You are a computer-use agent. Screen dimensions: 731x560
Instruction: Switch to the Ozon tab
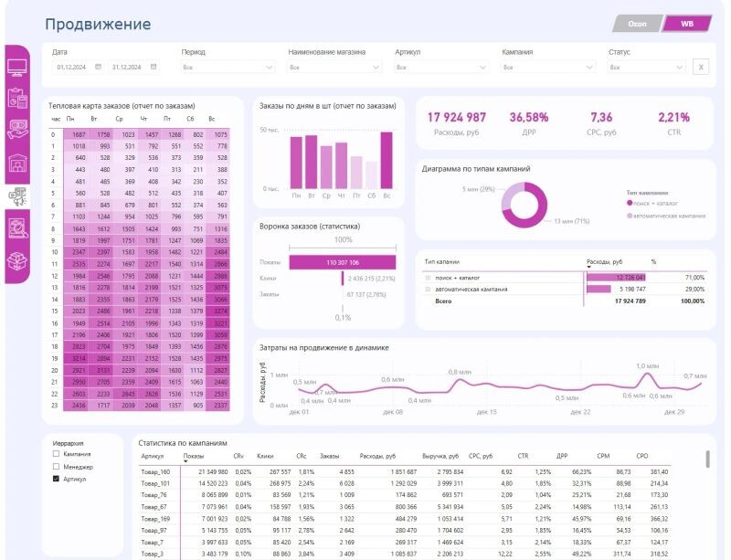pos(637,24)
